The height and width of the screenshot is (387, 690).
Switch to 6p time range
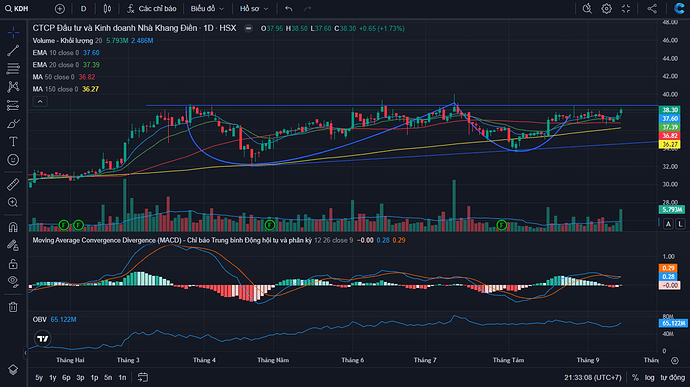coord(66,377)
